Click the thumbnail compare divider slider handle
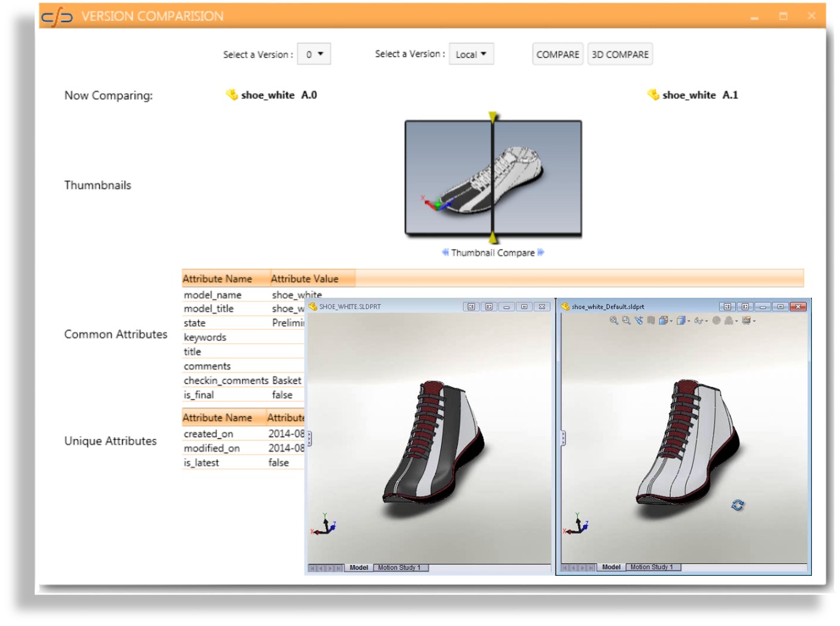840x626 pixels. [493, 117]
